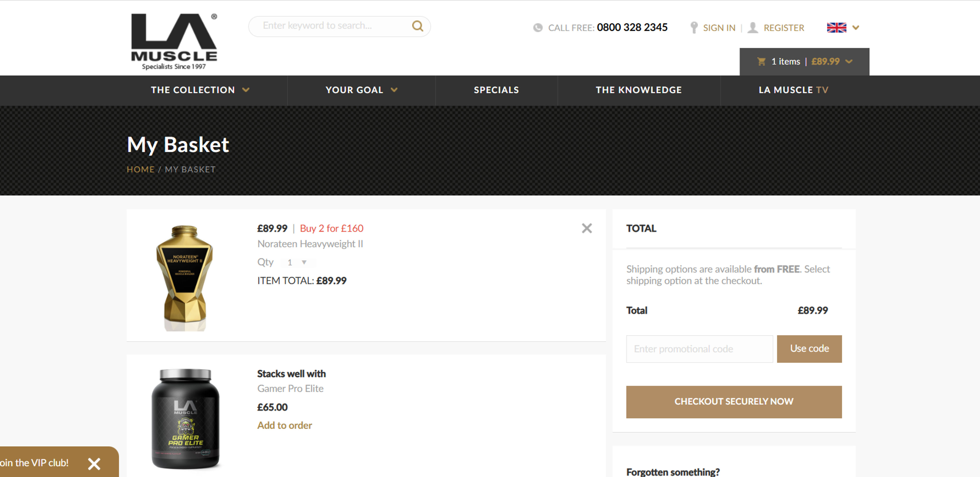The image size is (980, 477).
Task: Click the UK flag icon
Action: [x=836, y=27]
